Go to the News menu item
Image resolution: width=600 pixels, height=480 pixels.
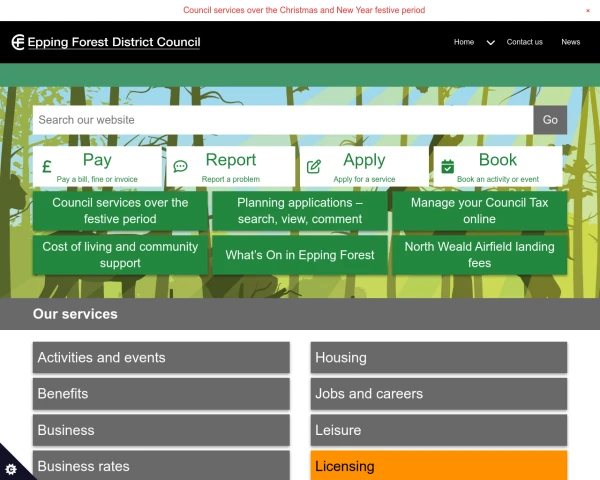tap(570, 42)
